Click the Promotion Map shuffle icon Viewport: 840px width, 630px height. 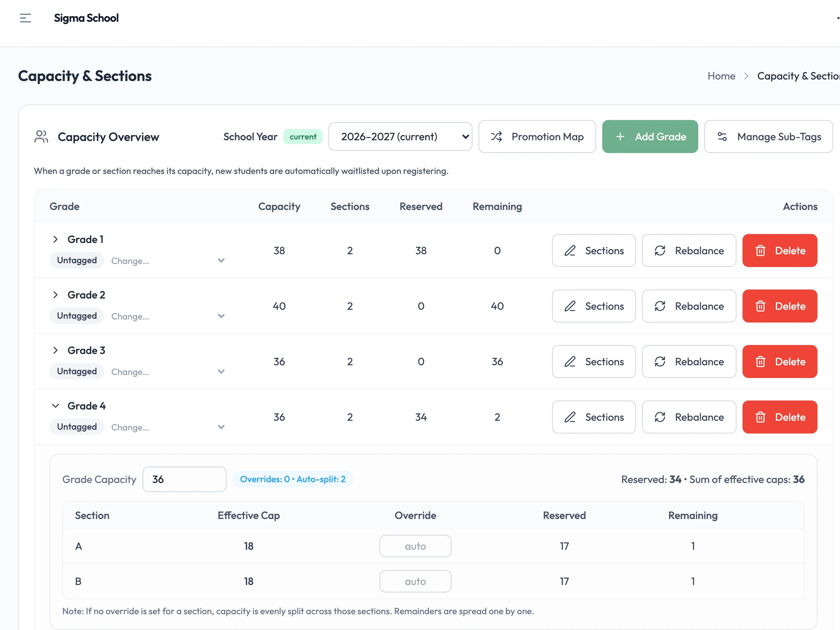click(496, 137)
